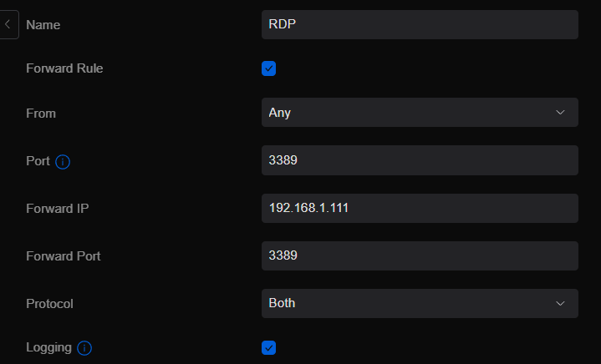Click the chevron arrow in From field
Screen dimensions: 601x364
(560, 113)
